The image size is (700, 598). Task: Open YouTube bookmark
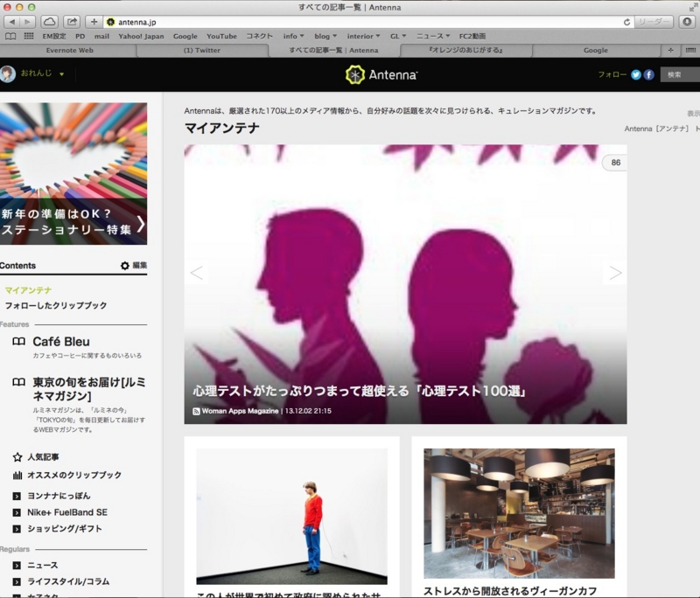(x=221, y=36)
